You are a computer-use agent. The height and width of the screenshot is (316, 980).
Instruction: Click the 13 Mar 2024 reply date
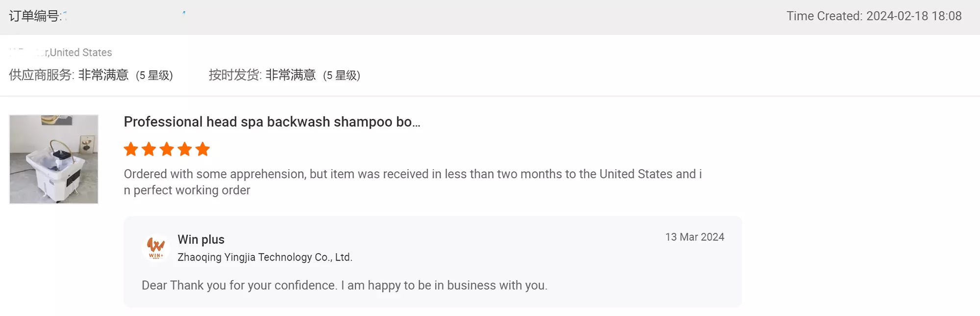694,237
